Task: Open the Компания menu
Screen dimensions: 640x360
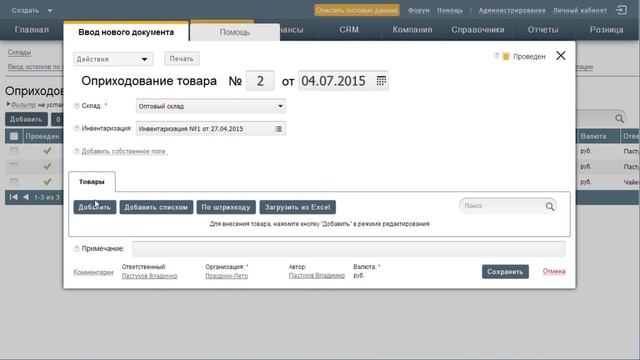Action: click(x=412, y=29)
